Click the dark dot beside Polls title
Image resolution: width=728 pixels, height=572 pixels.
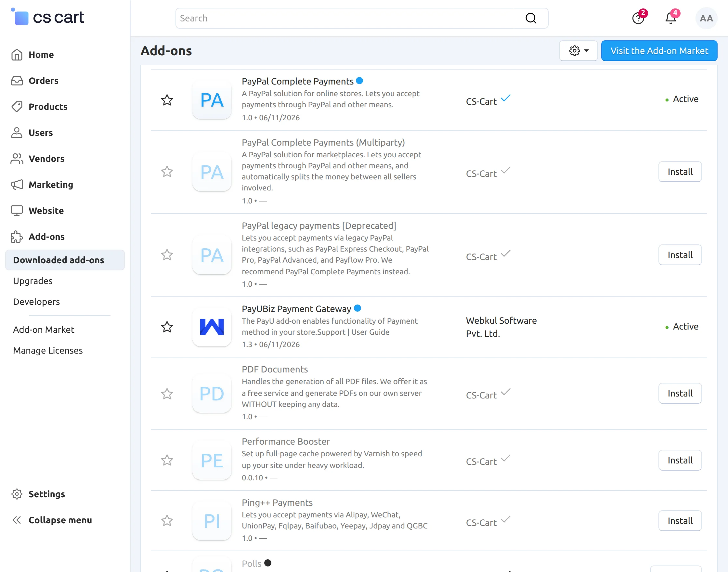tap(267, 563)
